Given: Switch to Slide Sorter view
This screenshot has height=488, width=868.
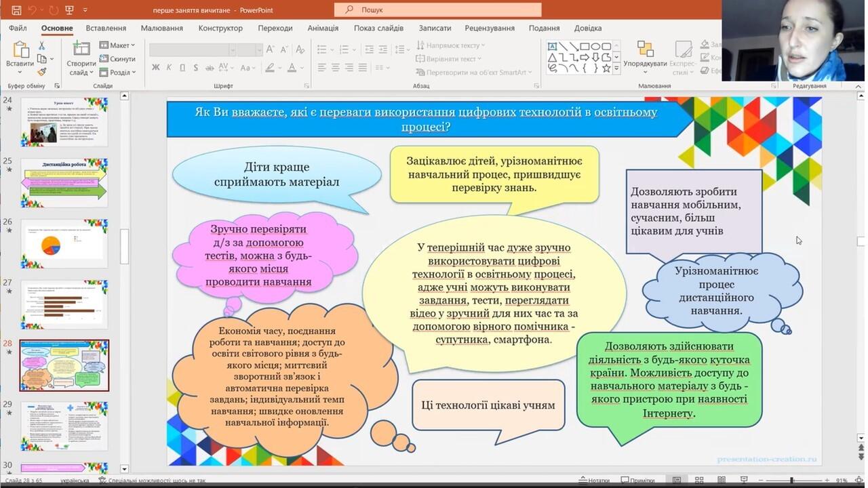Looking at the screenshot, I should [698, 480].
